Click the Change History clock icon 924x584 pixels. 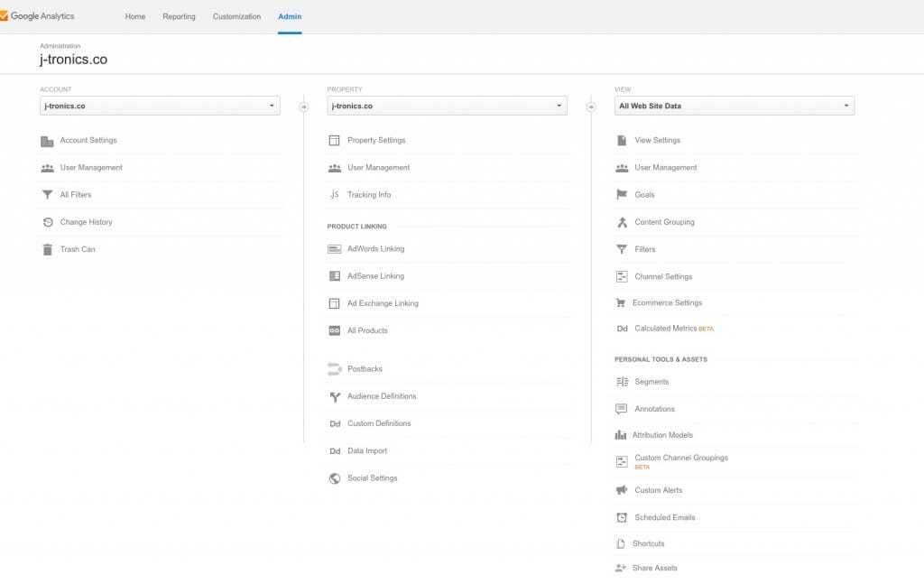(48, 222)
